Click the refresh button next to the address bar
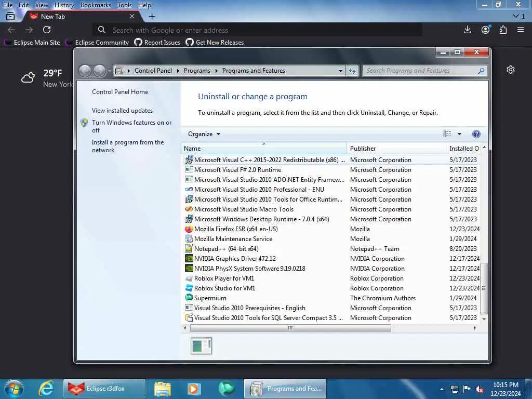Screen dimensions: 532x399 (x=352, y=71)
